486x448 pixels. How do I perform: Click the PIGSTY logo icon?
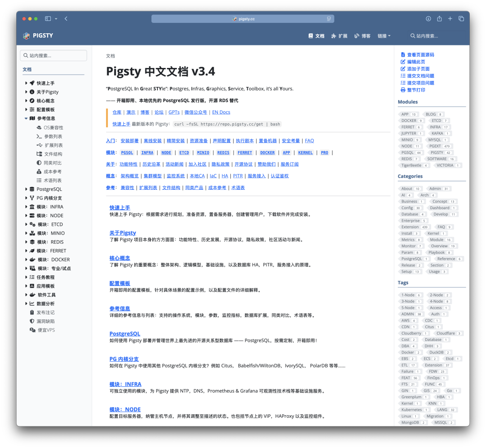27,36
